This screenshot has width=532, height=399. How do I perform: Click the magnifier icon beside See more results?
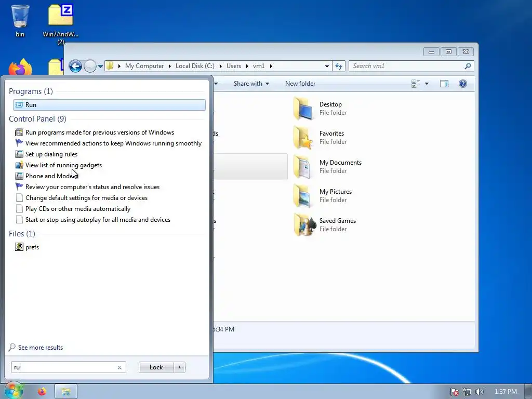click(x=12, y=348)
